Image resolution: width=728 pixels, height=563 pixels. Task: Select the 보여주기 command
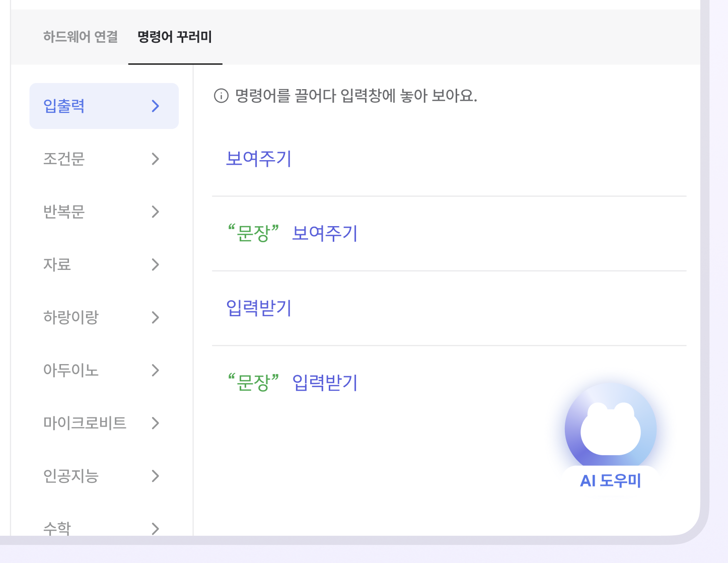coord(259,159)
